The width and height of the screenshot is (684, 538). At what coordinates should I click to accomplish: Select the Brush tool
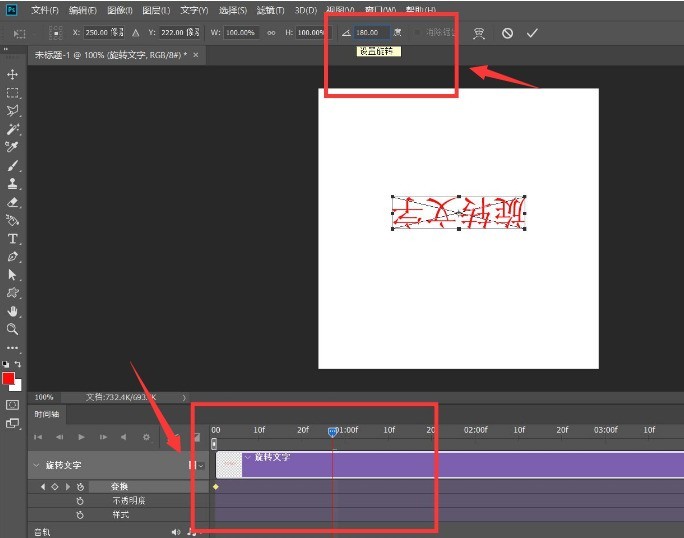point(12,166)
